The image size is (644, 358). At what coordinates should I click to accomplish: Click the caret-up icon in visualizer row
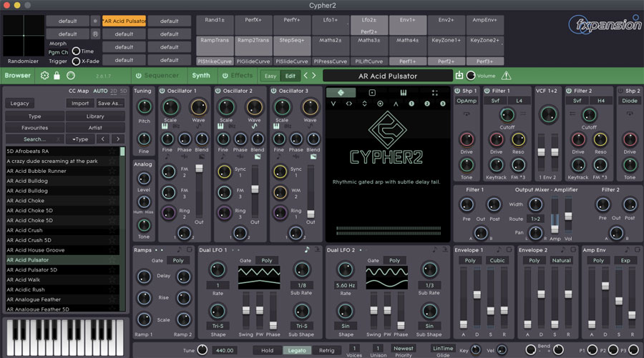click(x=396, y=104)
